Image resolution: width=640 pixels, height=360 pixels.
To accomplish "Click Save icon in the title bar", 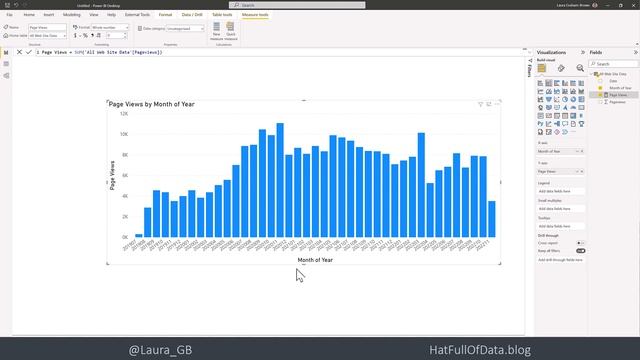I will [x=7, y=5].
